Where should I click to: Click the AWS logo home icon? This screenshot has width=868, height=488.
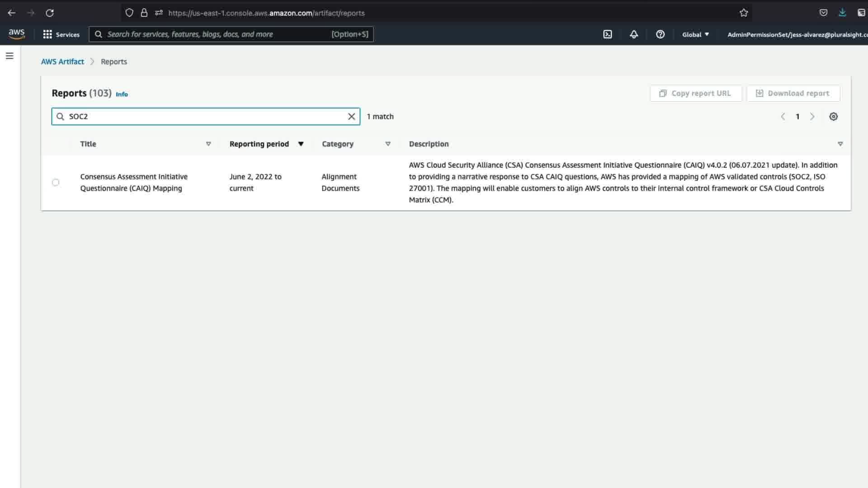(17, 34)
